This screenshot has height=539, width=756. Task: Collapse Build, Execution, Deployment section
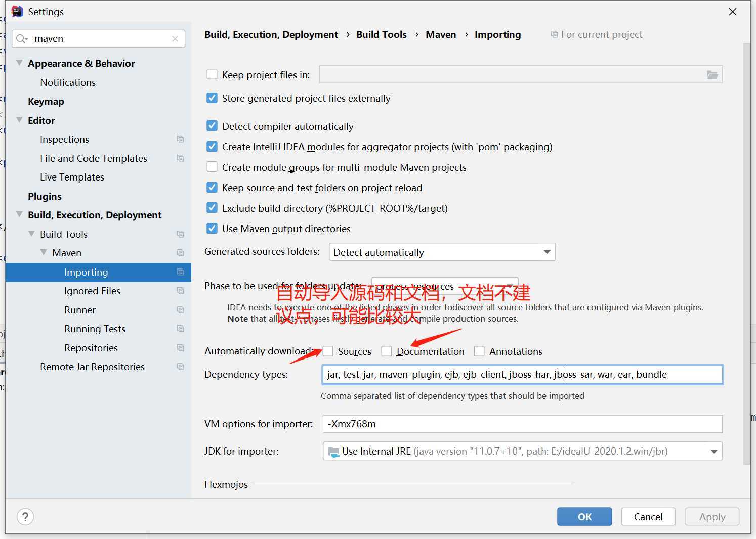point(19,214)
